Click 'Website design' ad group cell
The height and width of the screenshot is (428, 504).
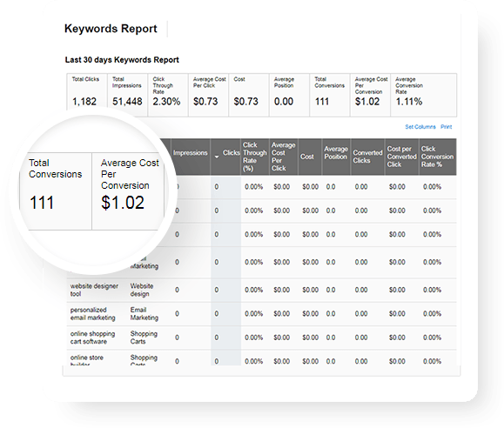point(142,290)
